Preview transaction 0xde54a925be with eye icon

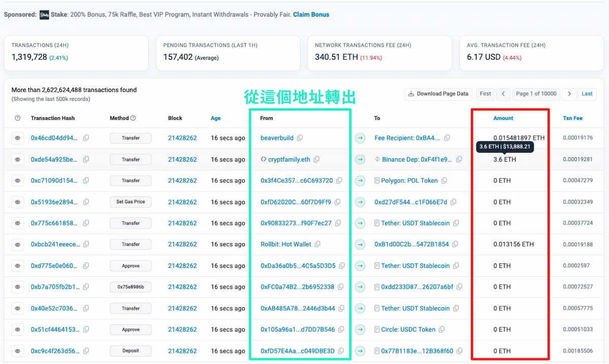click(x=18, y=159)
